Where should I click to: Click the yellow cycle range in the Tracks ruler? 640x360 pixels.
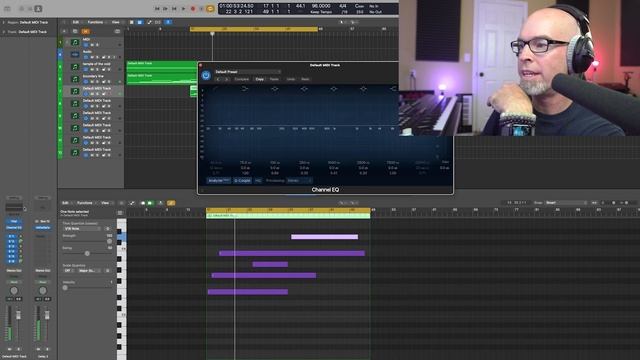[254, 29]
